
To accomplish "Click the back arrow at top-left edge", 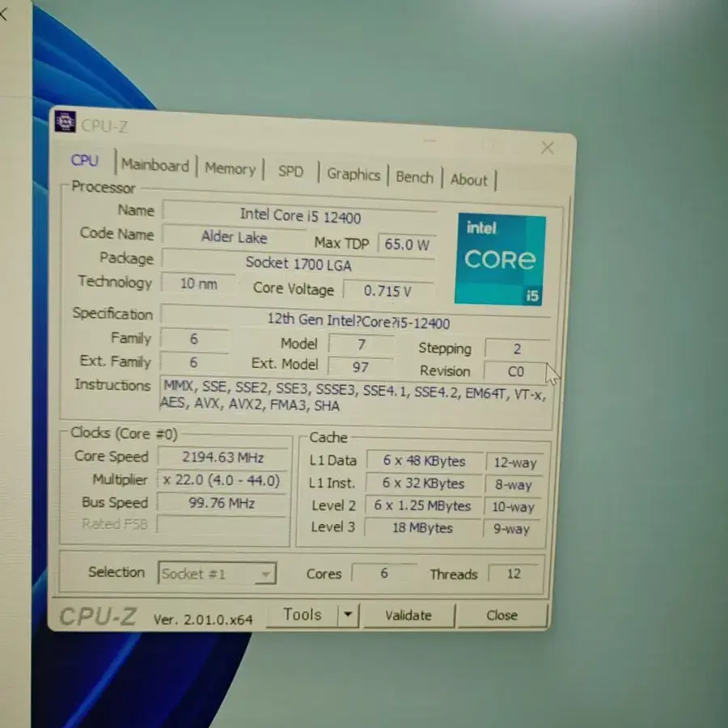I will point(4,15).
